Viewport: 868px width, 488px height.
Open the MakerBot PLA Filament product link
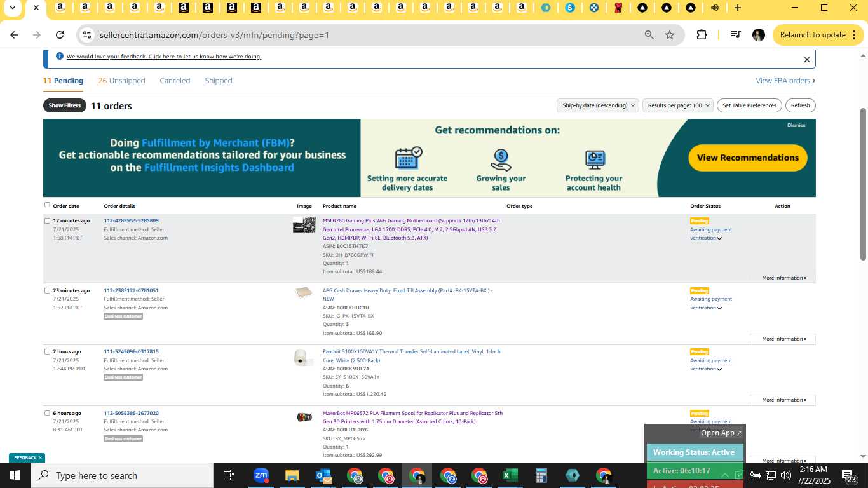412,417
